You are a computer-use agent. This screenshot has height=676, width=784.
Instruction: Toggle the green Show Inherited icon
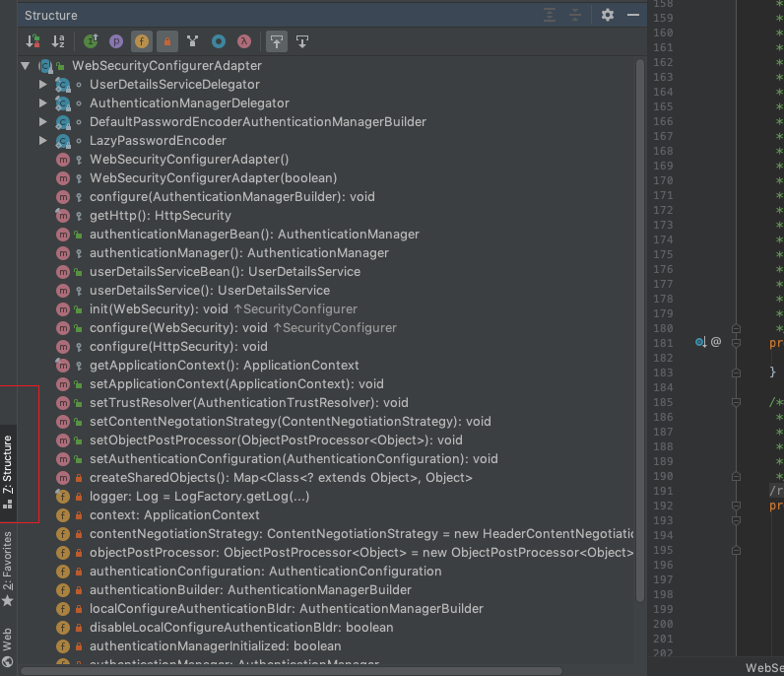click(x=91, y=41)
